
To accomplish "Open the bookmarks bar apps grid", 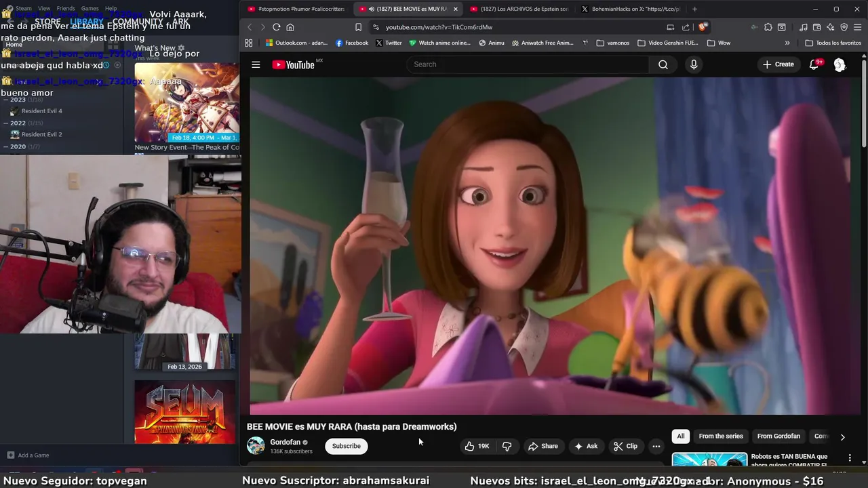I will (249, 43).
